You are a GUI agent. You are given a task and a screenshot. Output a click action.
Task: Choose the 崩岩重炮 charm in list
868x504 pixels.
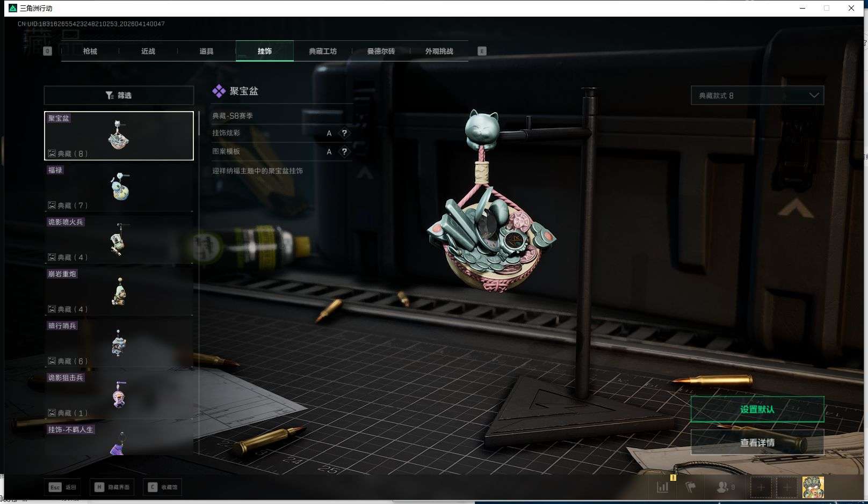pos(119,291)
